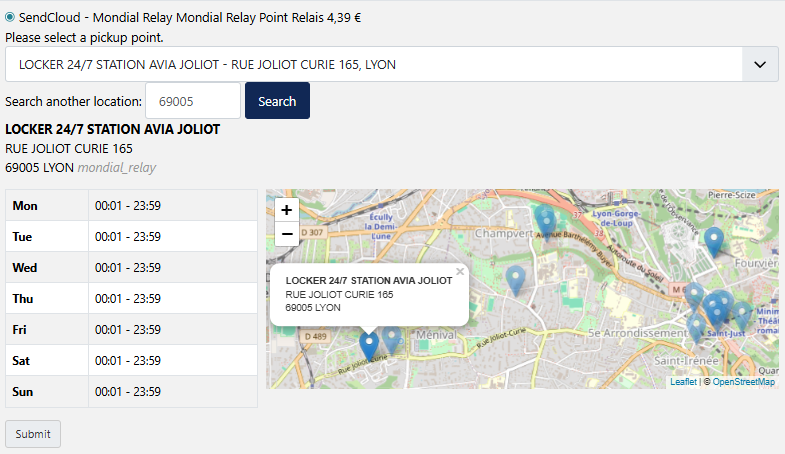Click the map marker below Champvert
The width and height of the screenshot is (785, 454).
[x=515, y=279]
